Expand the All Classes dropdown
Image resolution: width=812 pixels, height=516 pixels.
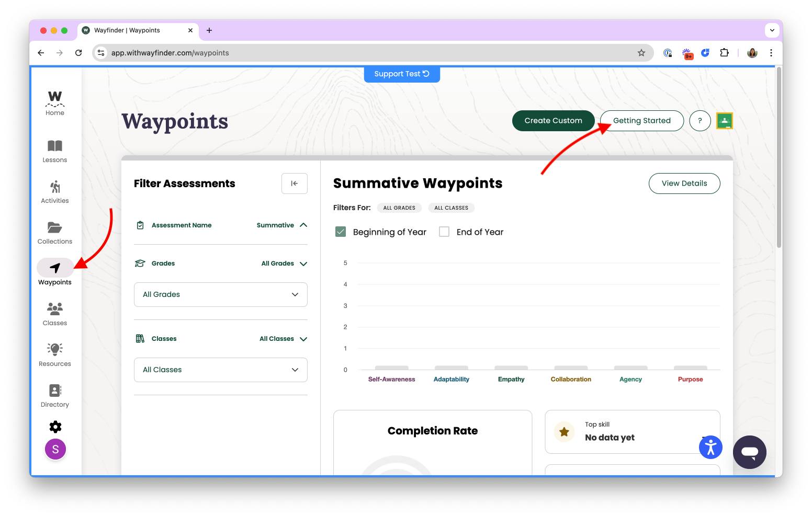[x=220, y=370]
